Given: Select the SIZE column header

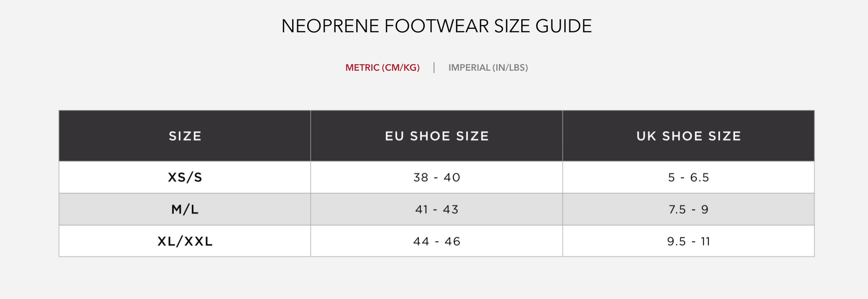Looking at the screenshot, I should 185,136.
